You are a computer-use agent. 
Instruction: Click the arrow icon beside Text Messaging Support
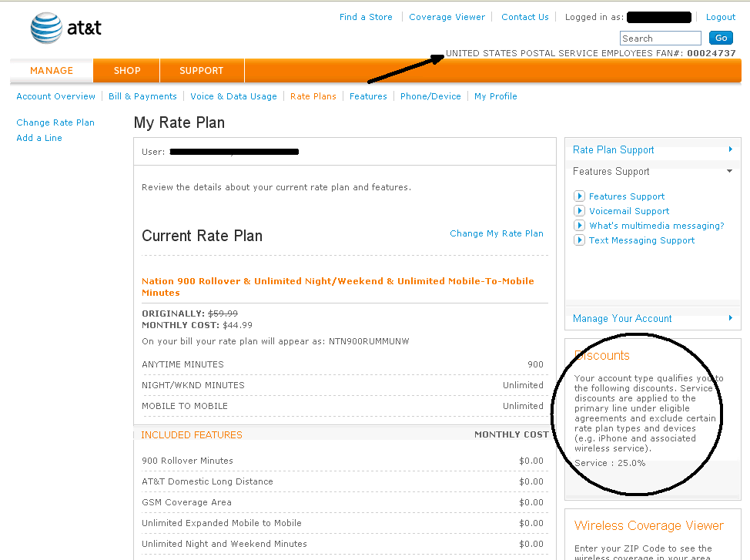point(579,240)
